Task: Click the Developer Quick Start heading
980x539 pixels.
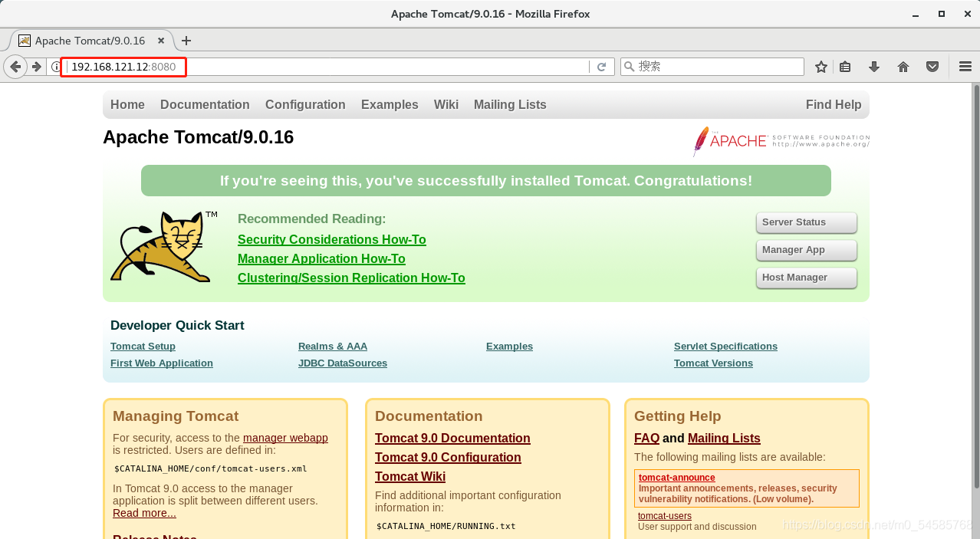Action: (177, 325)
